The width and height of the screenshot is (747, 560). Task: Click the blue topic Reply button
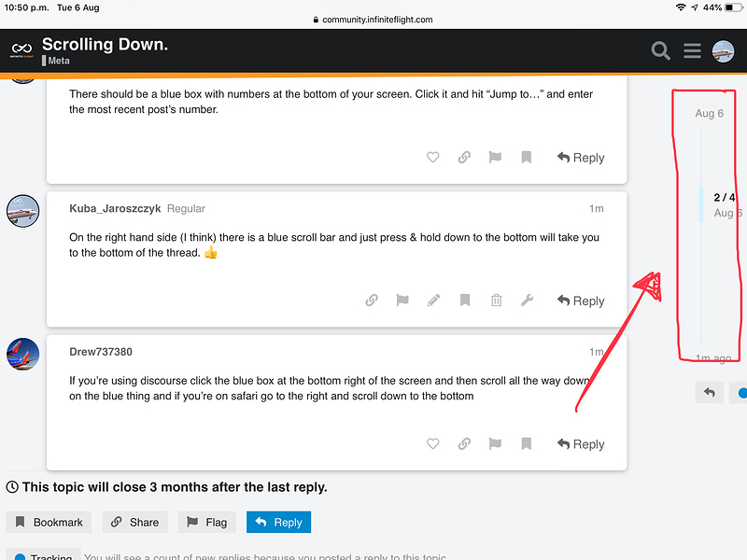pos(278,523)
